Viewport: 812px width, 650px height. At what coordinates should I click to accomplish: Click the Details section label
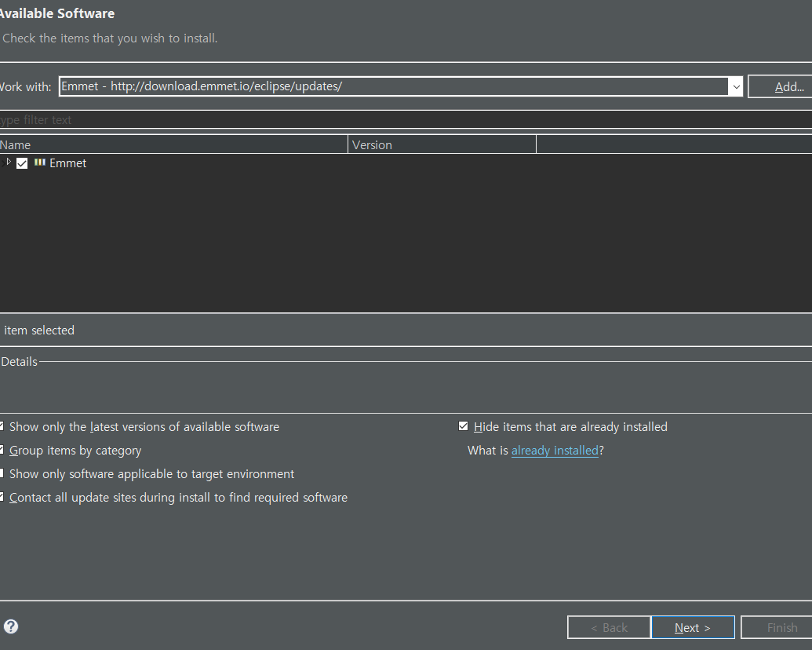click(19, 361)
